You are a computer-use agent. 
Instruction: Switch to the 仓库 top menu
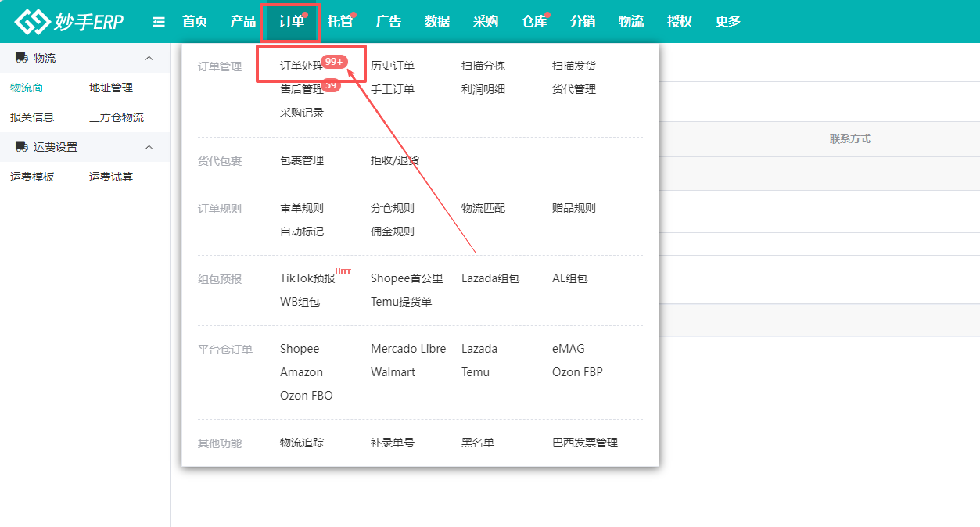(x=533, y=22)
